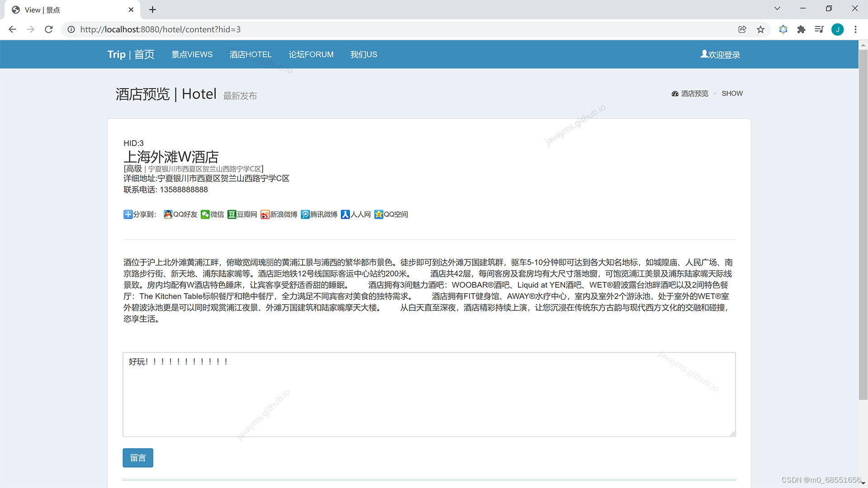
Task: Click the 酒店预览 breadcrumb link
Action: 690,94
